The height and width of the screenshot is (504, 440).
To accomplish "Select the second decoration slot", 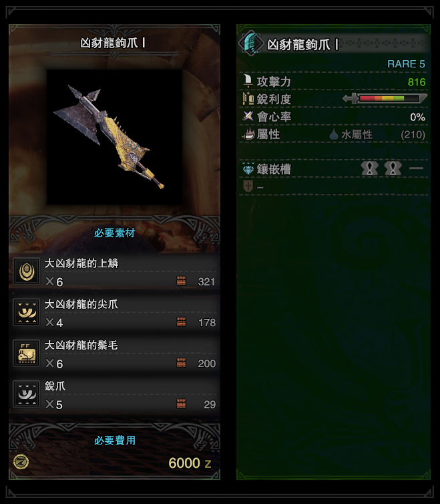I will click(393, 168).
